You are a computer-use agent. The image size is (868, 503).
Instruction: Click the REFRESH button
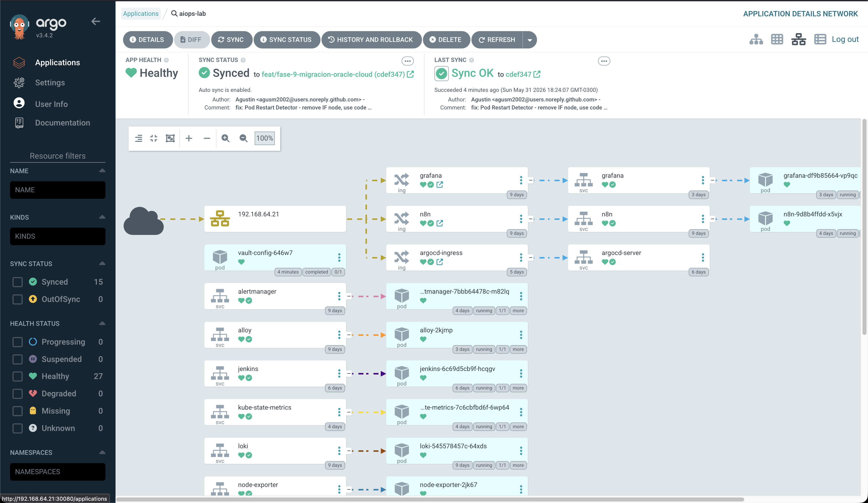pyautogui.click(x=497, y=40)
